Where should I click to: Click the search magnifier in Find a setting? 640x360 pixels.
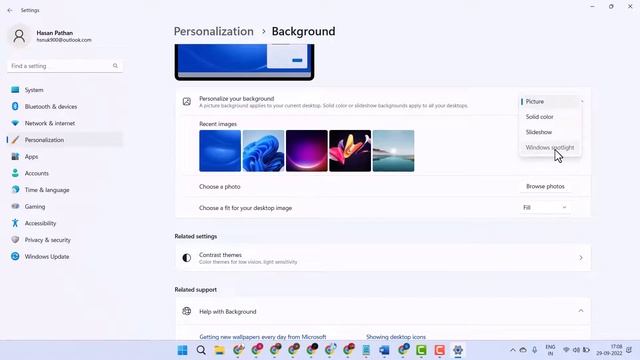tap(115, 66)
